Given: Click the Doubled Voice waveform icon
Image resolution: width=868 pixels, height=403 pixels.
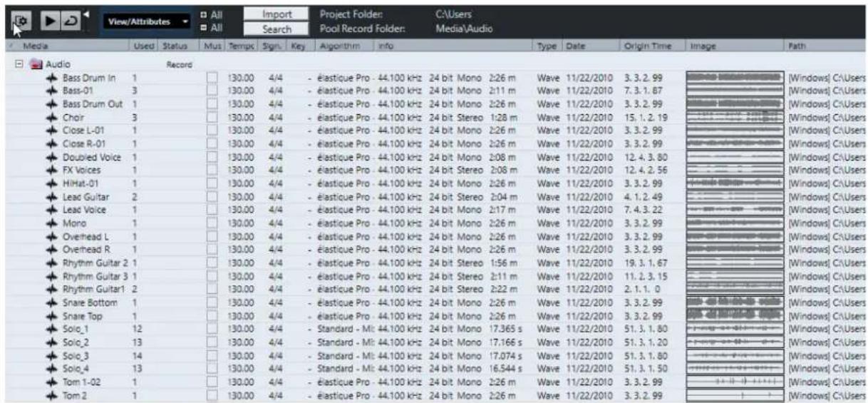Looking at the screenshot, I should [51, 156].
